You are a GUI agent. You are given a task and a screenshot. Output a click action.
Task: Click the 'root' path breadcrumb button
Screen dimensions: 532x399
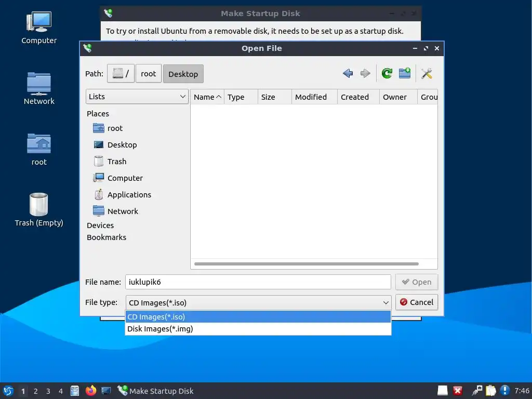149,74
